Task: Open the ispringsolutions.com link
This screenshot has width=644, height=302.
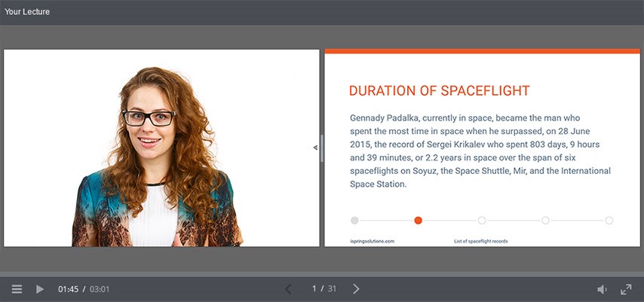Action: pyautogui.click(x=373, y=241)
